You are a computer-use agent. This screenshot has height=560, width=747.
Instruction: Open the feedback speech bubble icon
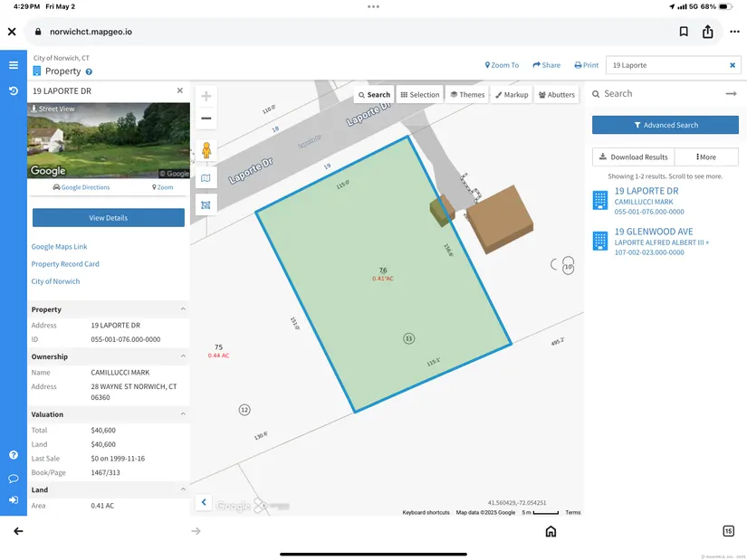point(14,478)
